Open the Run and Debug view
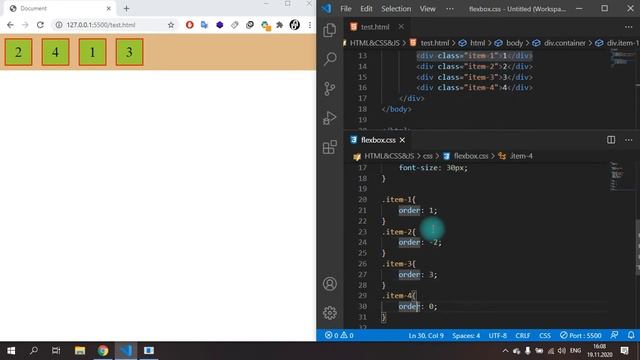The height and width of the screenshot is (360, 640). pyautogui.click(x=329, y=118)
